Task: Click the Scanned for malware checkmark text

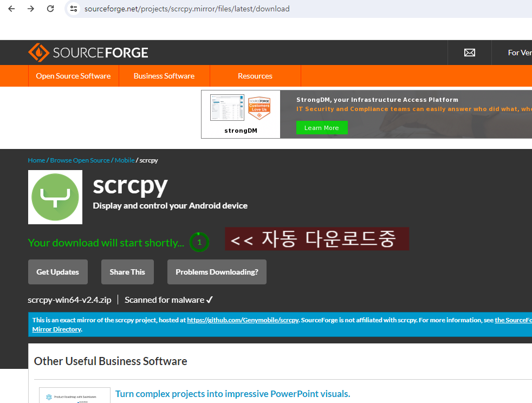Action: pyautogui.click(x=168, y=300)
